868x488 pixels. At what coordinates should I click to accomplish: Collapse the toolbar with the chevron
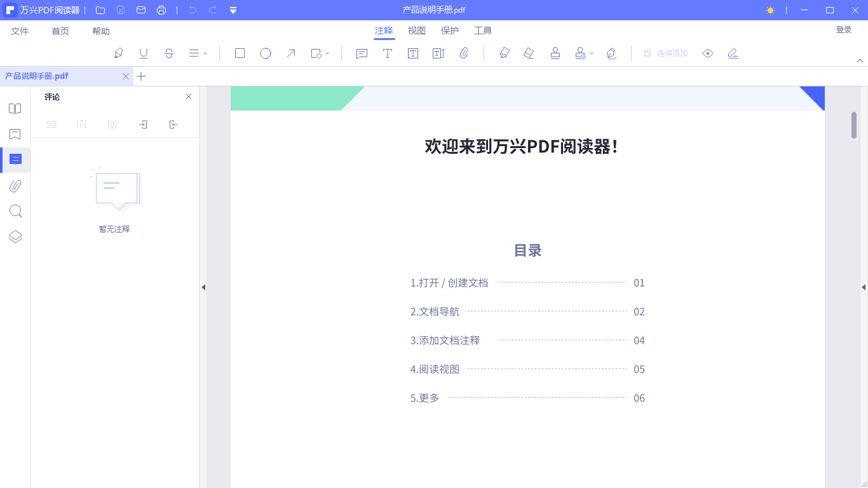pos(861,60)
